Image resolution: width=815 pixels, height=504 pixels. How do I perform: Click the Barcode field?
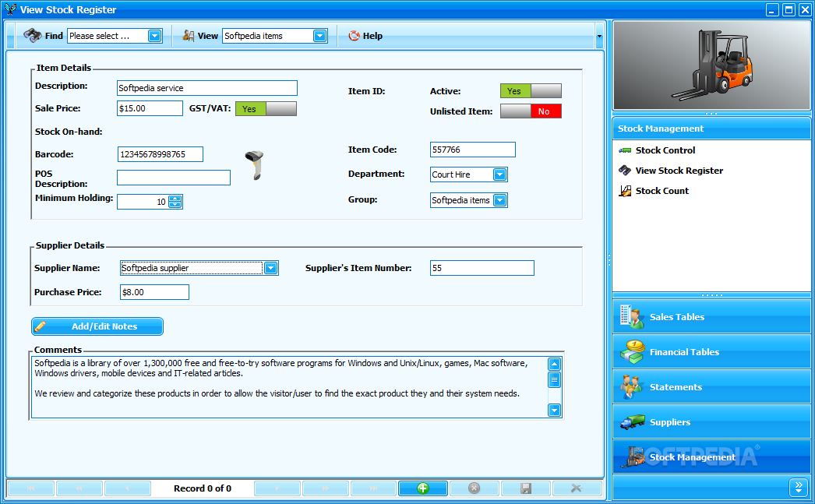[x=160, y=154]
